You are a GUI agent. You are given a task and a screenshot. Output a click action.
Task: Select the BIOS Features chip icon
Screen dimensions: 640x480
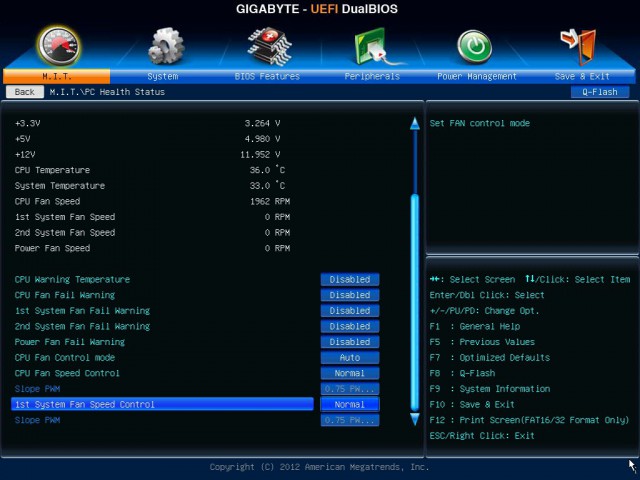(267, 45)
